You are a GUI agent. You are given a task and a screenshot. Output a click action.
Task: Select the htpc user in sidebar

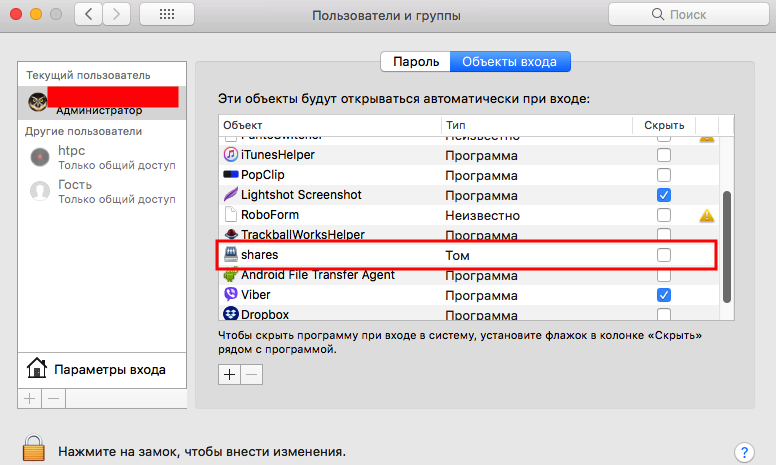[x=72, y=151]
